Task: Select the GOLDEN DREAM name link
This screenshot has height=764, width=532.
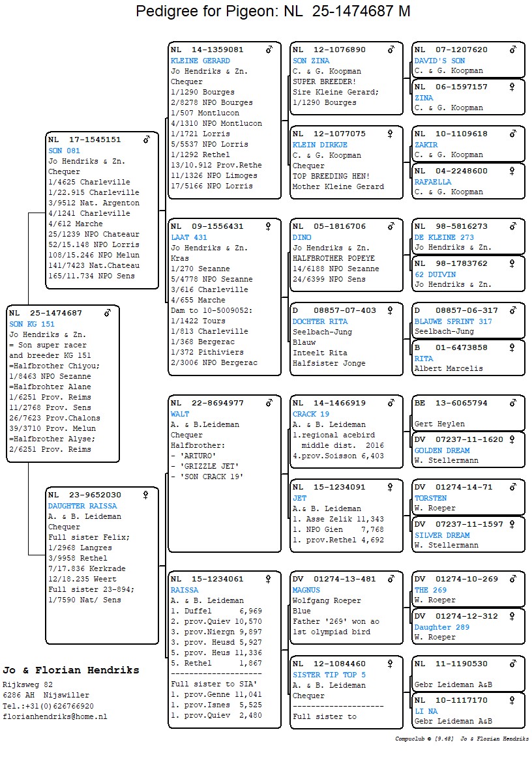Action: tap(441, 450)
